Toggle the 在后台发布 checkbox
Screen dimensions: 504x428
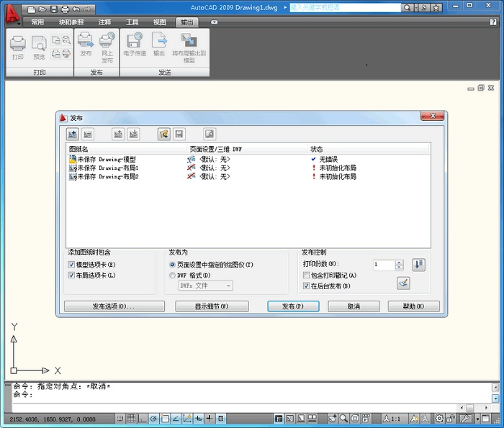point(307,286)
